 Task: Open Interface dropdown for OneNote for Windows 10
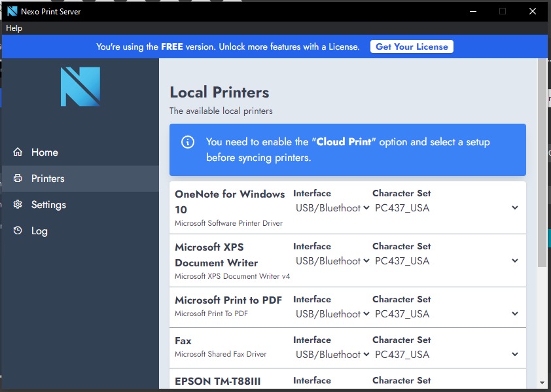[x=332, y=207]
